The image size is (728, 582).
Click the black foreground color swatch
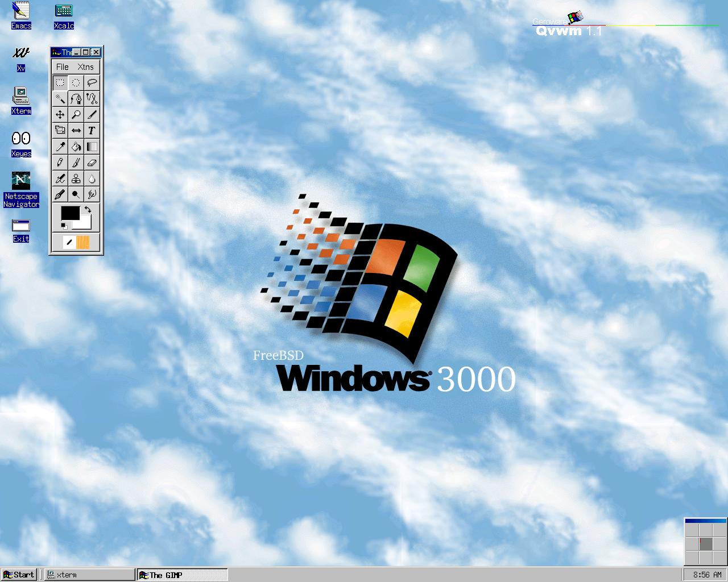(71, 213)
